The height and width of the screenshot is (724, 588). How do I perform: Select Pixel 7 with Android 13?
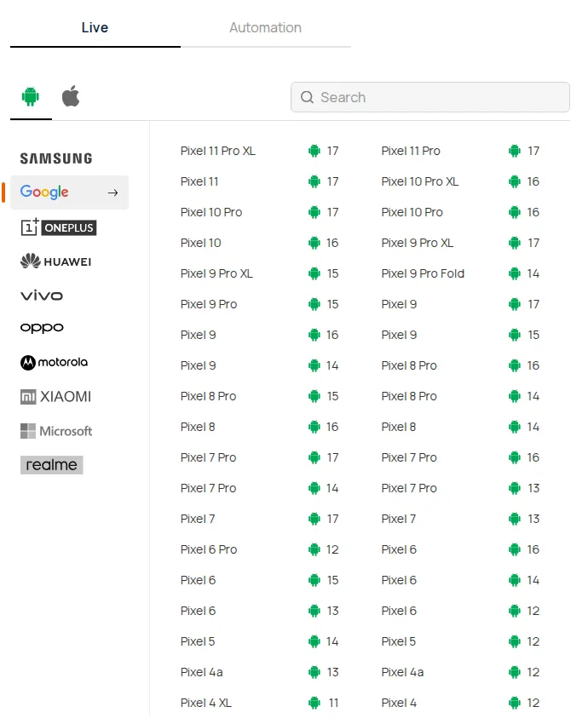[398, 519]
